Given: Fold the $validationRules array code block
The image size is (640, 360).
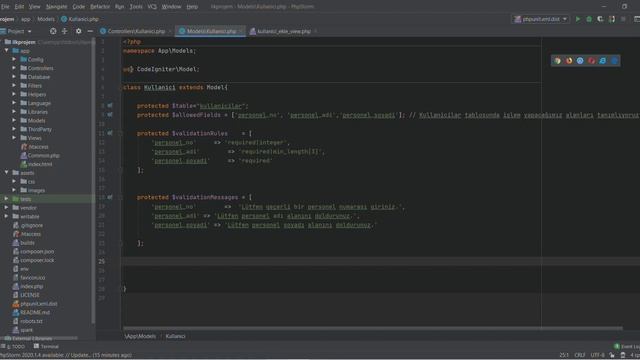Looking at the screenshot, I should click(x=120, y=133).
